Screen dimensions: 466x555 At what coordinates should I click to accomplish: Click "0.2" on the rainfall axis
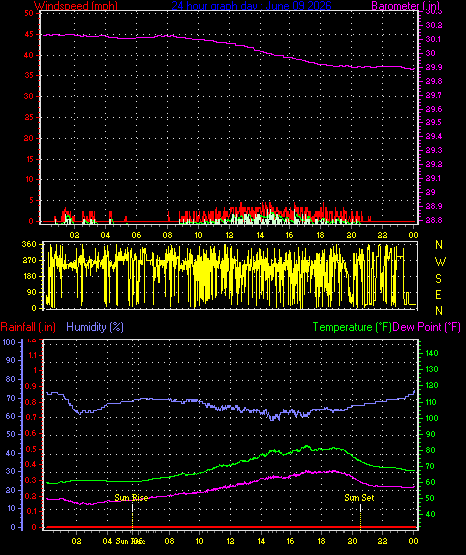(x=31, y=496)
